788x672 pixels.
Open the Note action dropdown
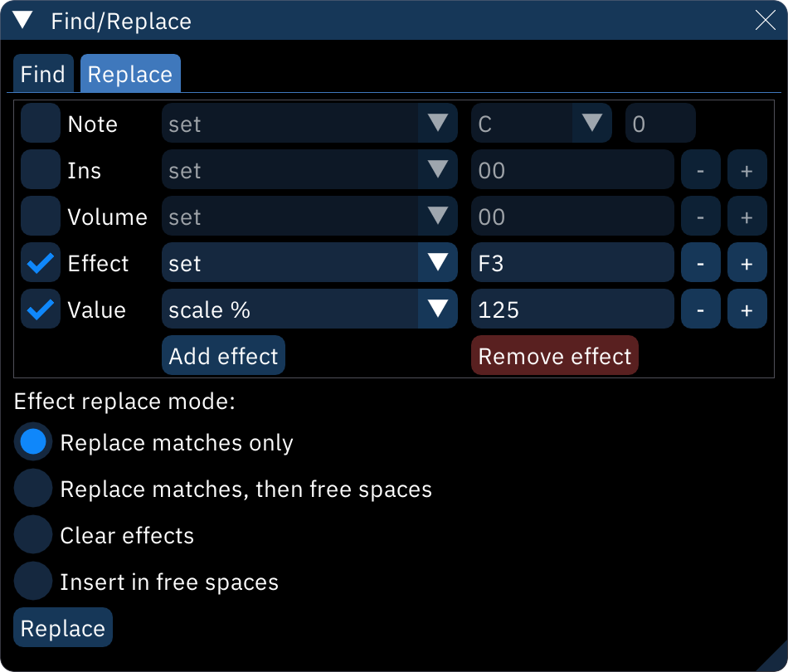[309, 123]
